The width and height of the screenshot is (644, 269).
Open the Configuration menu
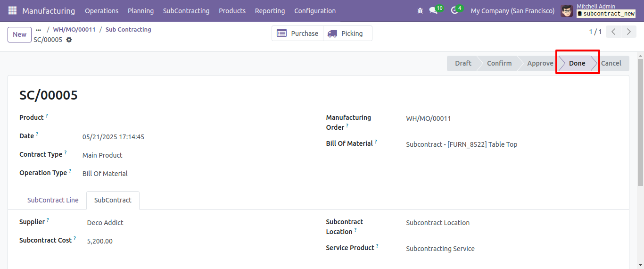tap(315, 10)
